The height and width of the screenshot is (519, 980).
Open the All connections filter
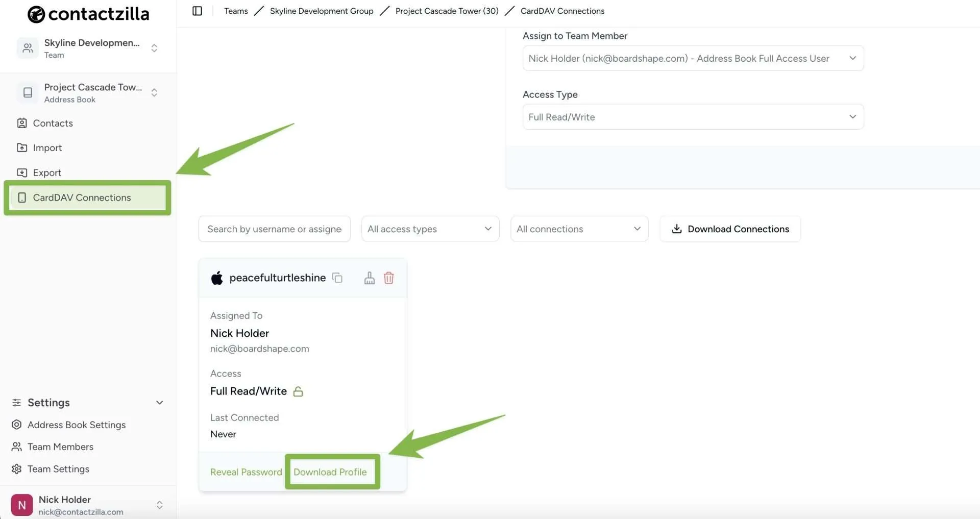pos(579,229)
